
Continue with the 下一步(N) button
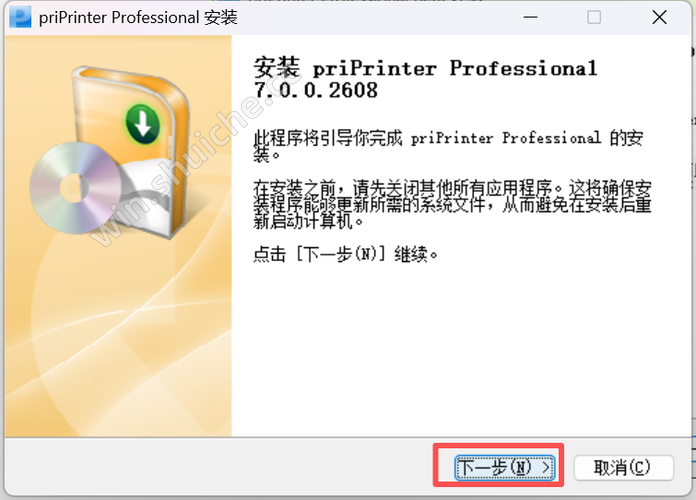505,467
